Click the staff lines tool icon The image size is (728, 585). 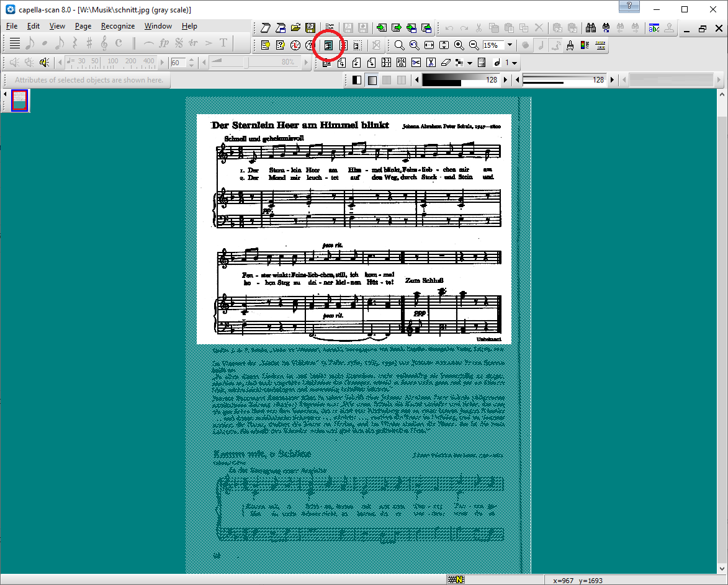15,43
